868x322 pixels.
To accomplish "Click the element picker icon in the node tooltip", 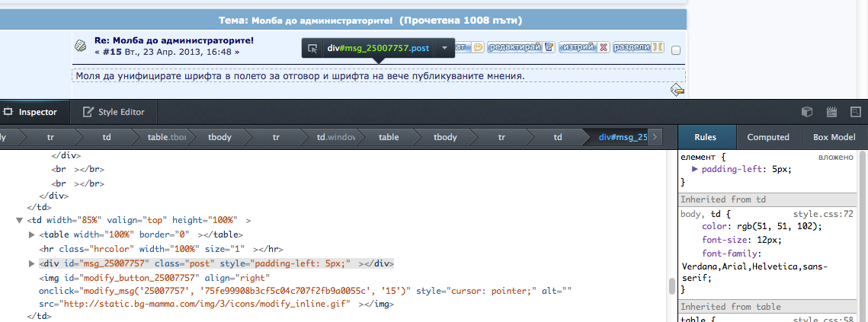I will pyautogui.click(x=312, y=48).
